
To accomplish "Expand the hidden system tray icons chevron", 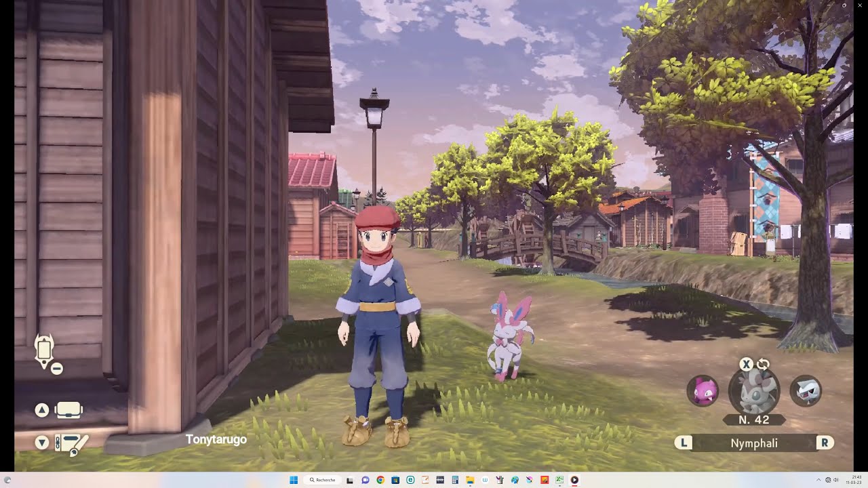I will [x=818, y=480].
